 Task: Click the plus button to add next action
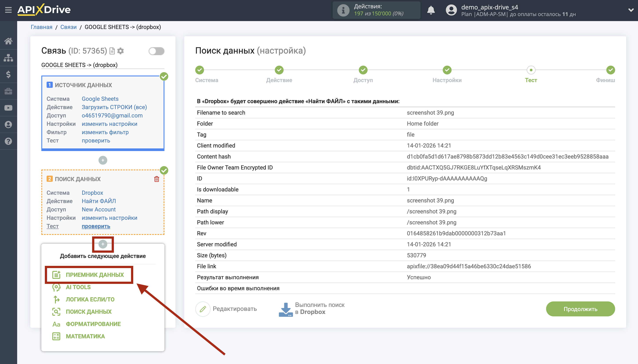(103, 244)
